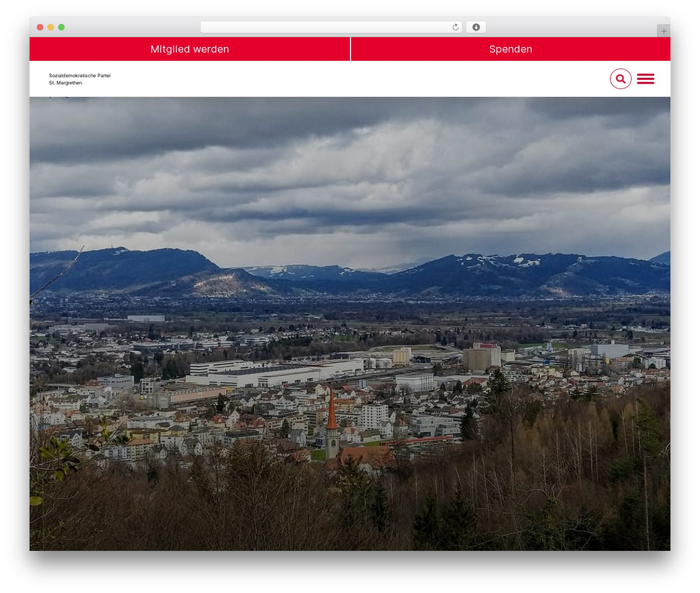Viewport: 700px width, 593px height.
Task: Reload the page with the refresh icon
Action: (x=456, y=27)
